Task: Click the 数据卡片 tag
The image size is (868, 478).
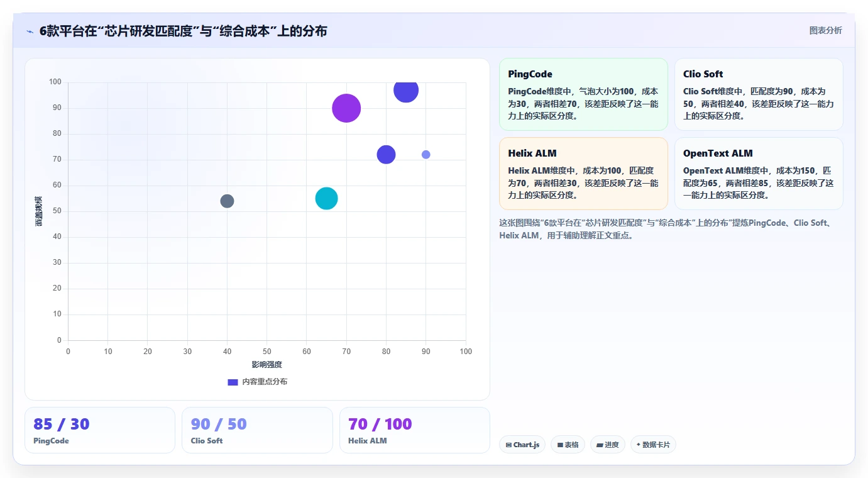Action: coord(653,445)
